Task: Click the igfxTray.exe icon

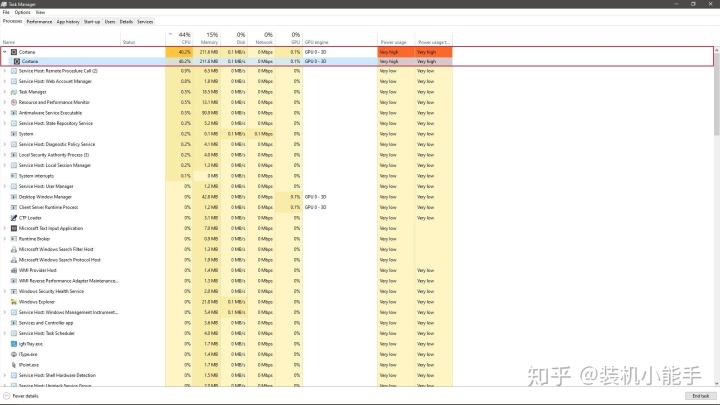Action: pos(14,344)
